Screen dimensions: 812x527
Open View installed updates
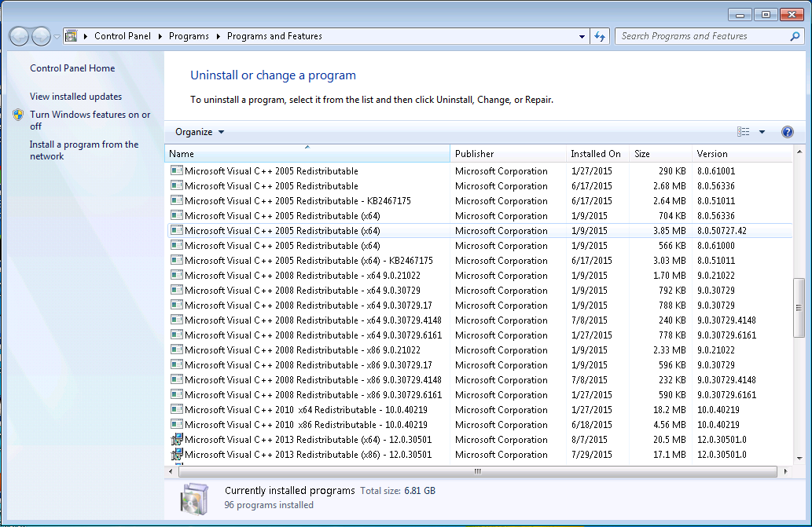75,97
